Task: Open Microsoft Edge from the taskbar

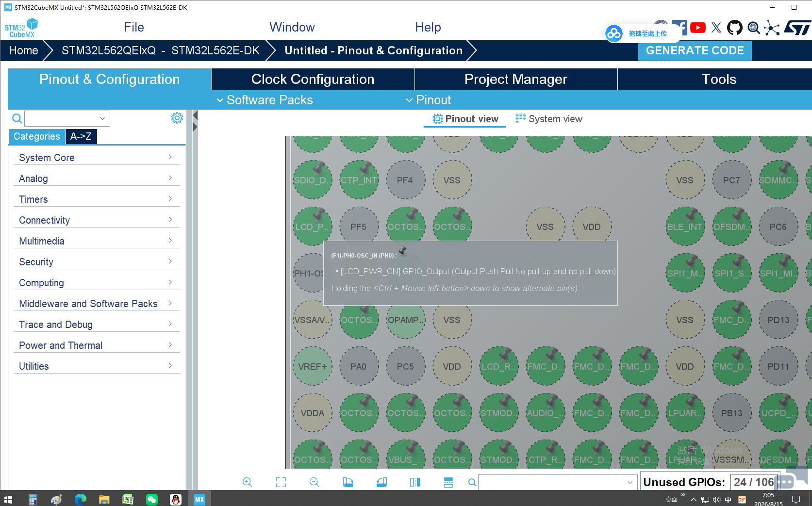Action: tap(81, 499)
